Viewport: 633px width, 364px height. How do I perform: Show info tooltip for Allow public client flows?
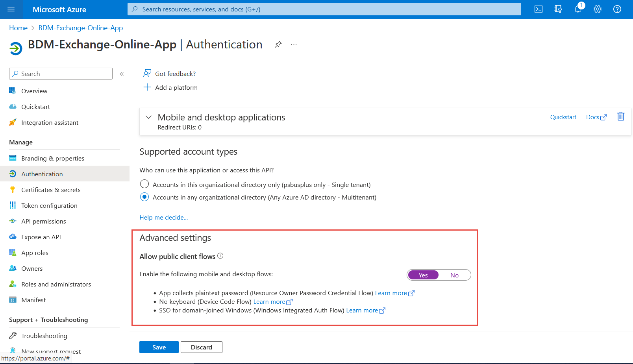point(220,256)
